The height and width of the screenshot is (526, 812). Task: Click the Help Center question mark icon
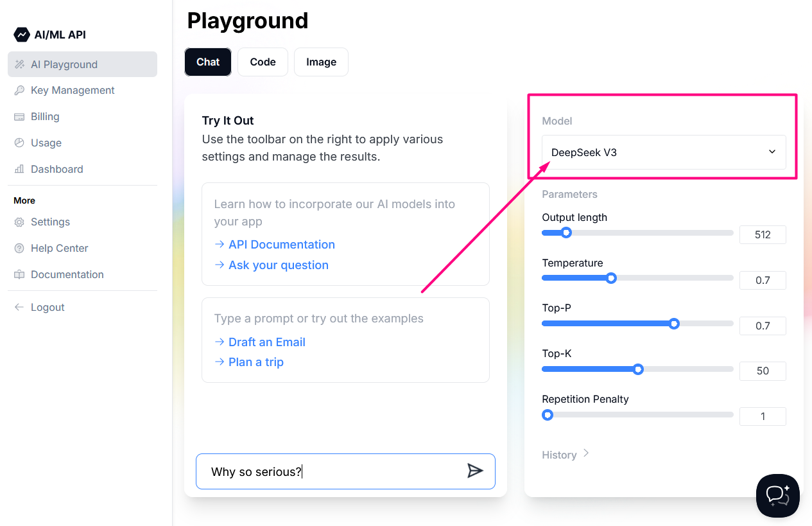click(19, 249)
